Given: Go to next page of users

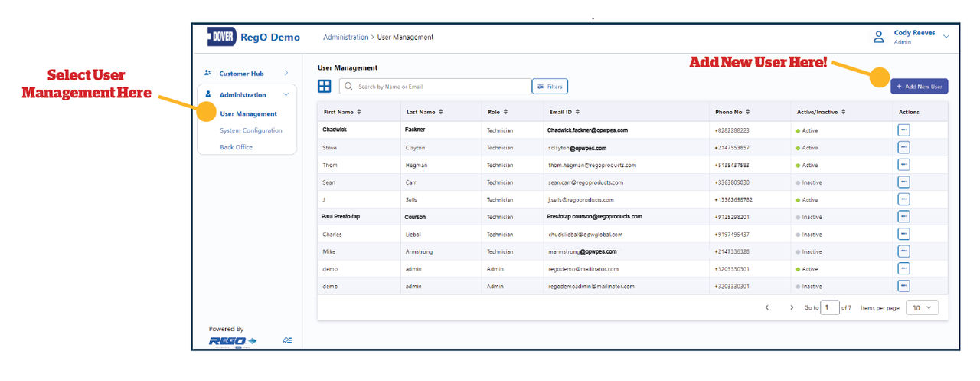Looking at the screenshot, I should pos(792,307).
